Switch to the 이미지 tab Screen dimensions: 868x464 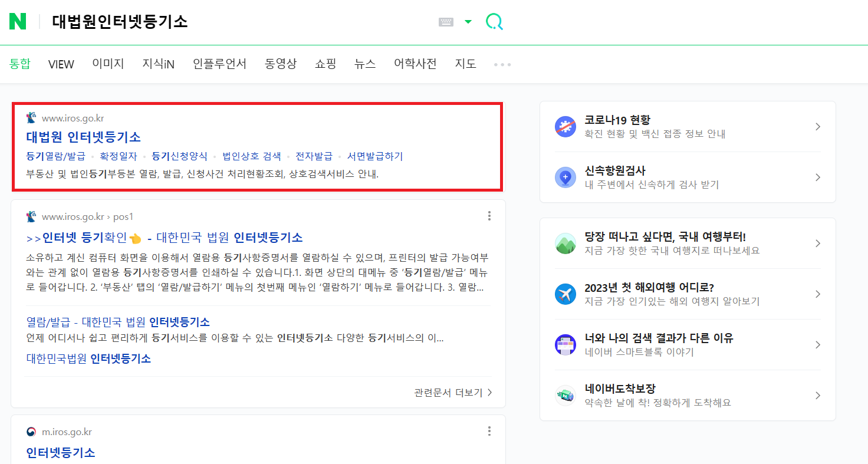pos(108,64)
